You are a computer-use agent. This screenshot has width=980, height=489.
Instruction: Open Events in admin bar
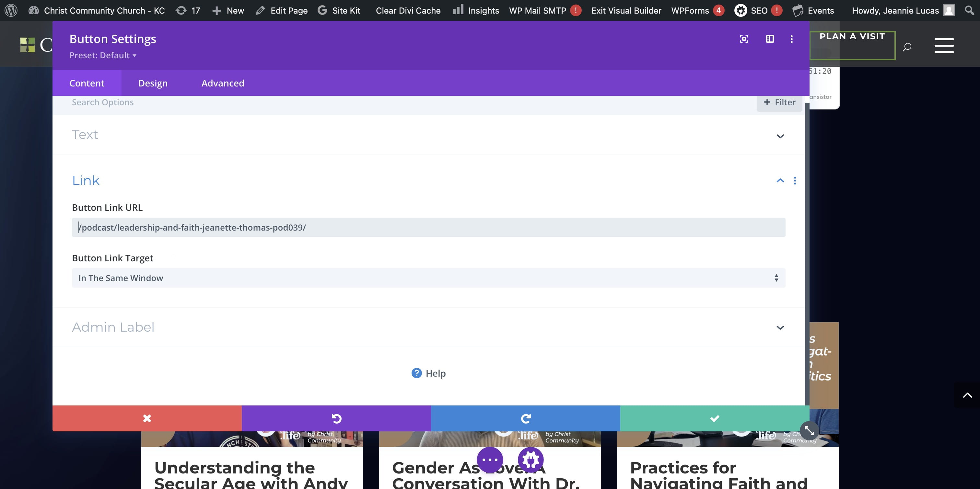tap(813, 10)
